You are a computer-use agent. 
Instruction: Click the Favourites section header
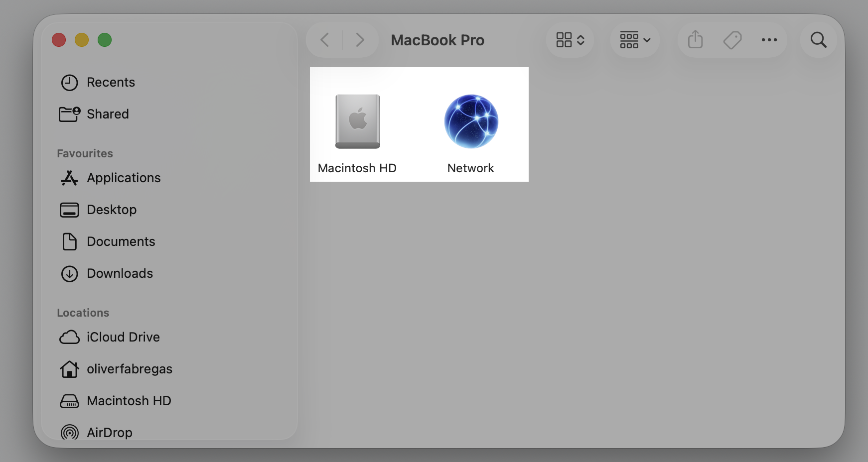coord(85,153)
